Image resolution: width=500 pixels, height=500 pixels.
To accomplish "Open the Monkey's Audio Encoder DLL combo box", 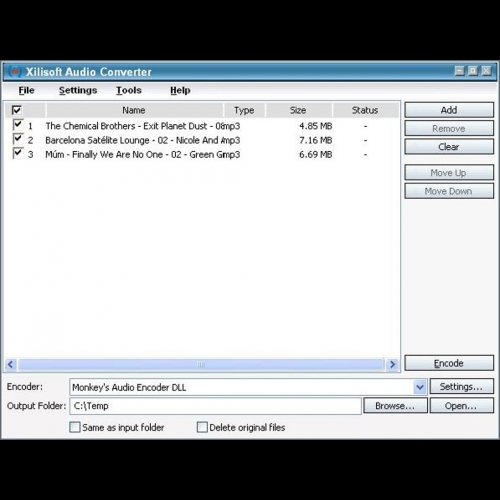I will [248, 387].
